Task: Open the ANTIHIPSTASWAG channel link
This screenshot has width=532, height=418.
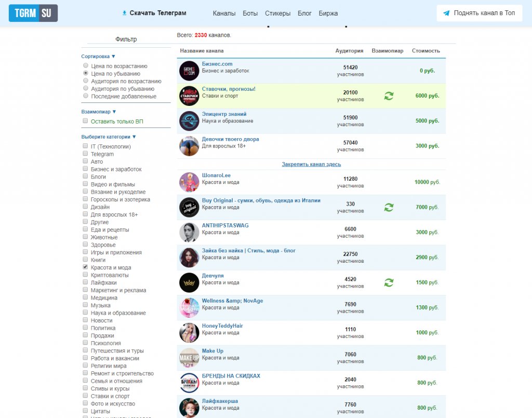Action: coord(225,225)
